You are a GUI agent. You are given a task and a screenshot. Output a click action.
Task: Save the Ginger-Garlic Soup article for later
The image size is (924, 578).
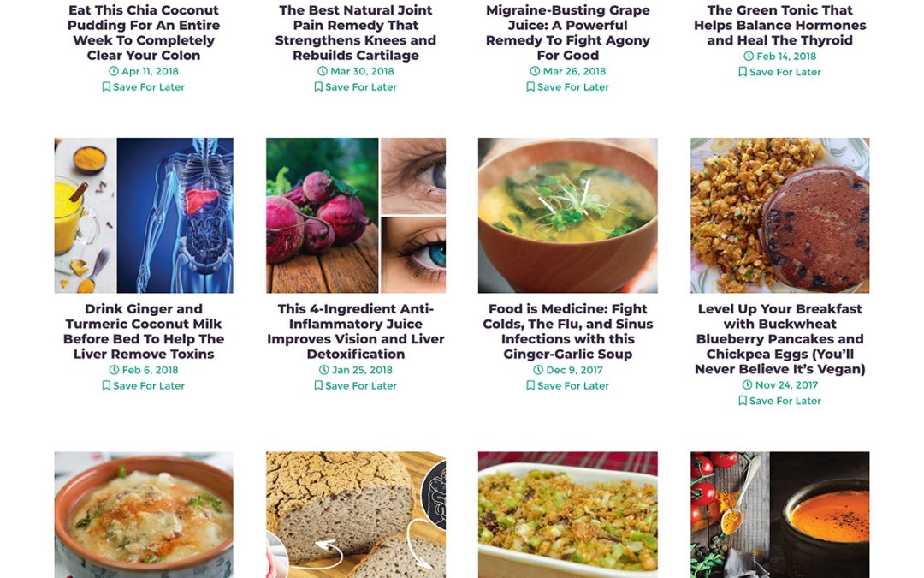(567, 385)
